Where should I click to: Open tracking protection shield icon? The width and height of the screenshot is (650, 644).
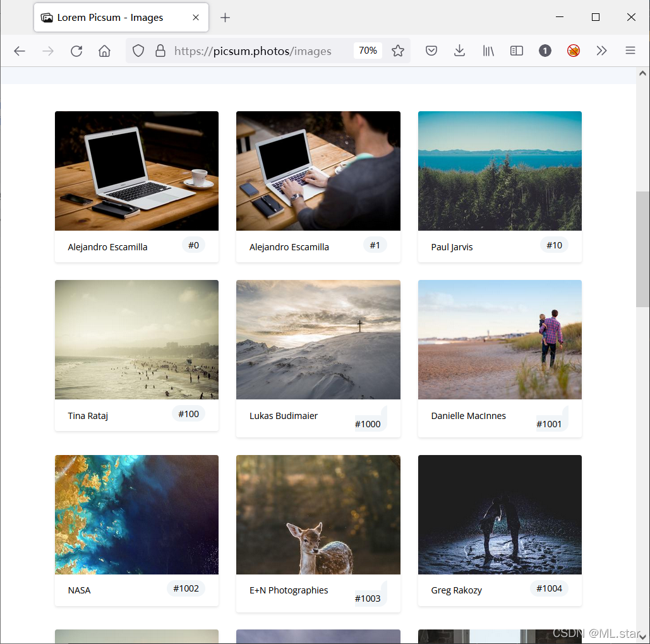click(x=138, y=51)
